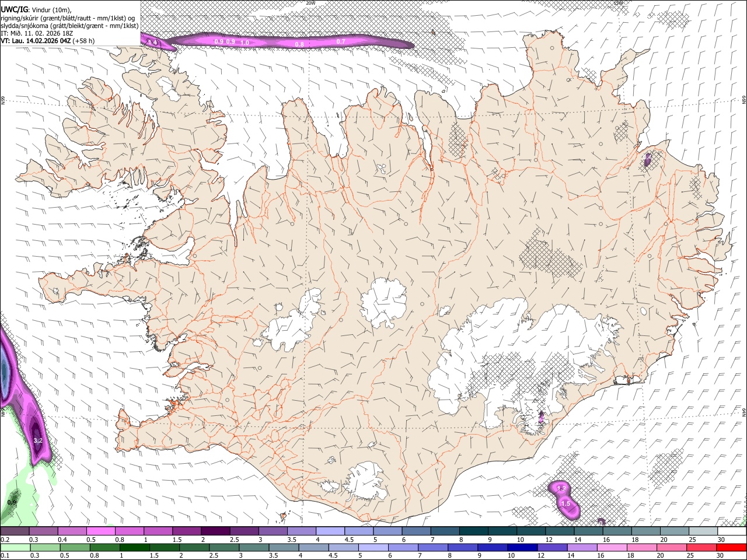
Task: Click the 0.7 value in the northern snow band
Action: tap(341, 41)
